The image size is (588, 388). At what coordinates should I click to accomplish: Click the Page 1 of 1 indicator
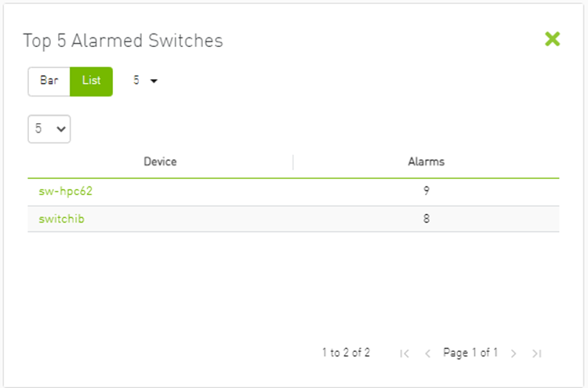click(470, 353)
